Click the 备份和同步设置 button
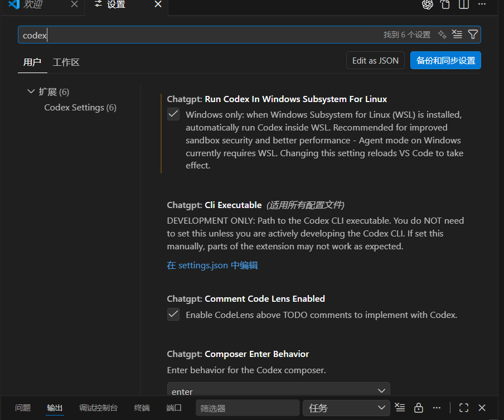Viewport: 504px width, 420px height. click(445, 60)
